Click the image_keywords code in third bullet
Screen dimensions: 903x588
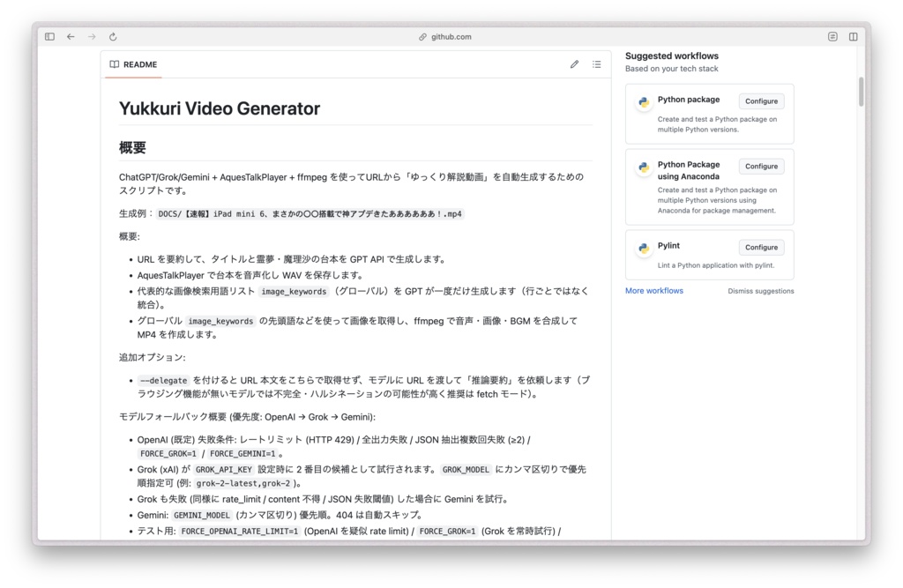pos(294,292)
